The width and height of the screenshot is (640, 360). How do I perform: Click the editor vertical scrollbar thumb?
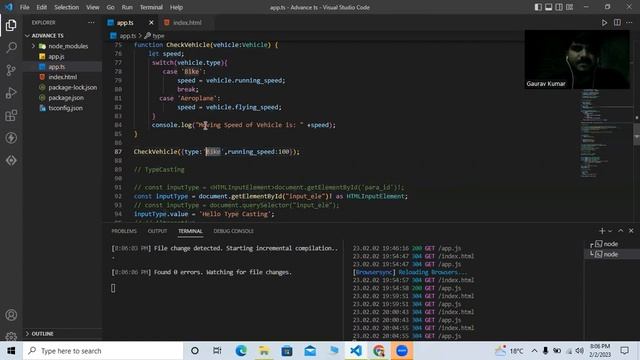tap(636, 134)
